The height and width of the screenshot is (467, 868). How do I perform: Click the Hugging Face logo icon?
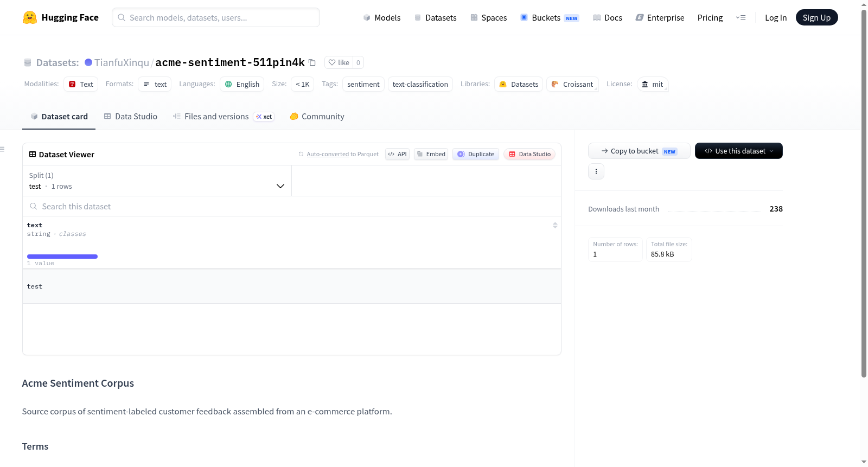tap(30, 17)
